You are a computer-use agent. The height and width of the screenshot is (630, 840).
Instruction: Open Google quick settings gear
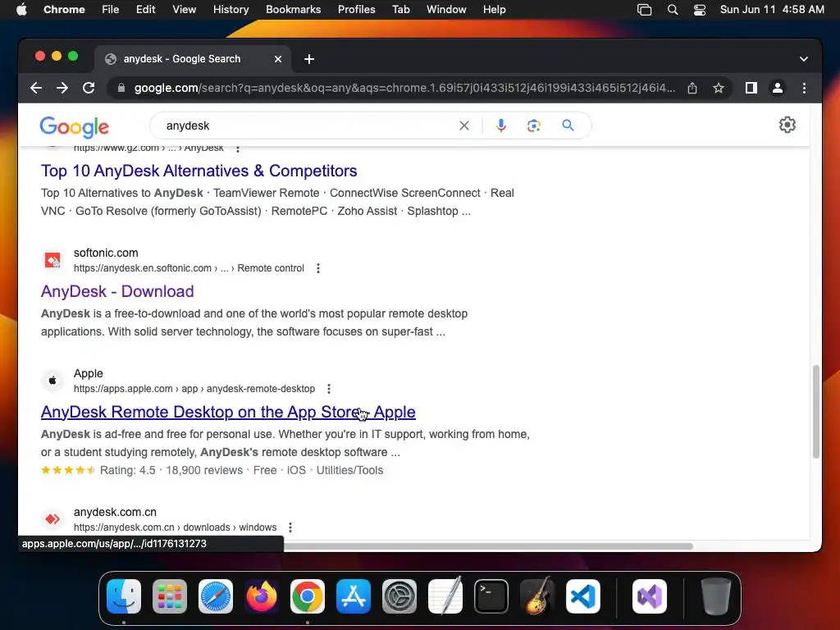pyautogui.click(x=787, y=125)
